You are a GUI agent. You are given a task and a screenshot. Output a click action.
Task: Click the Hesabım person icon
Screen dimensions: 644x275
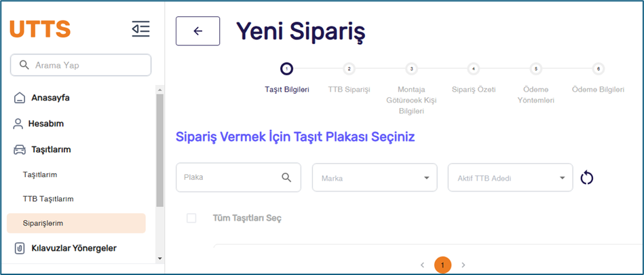[x=19, y=124]
